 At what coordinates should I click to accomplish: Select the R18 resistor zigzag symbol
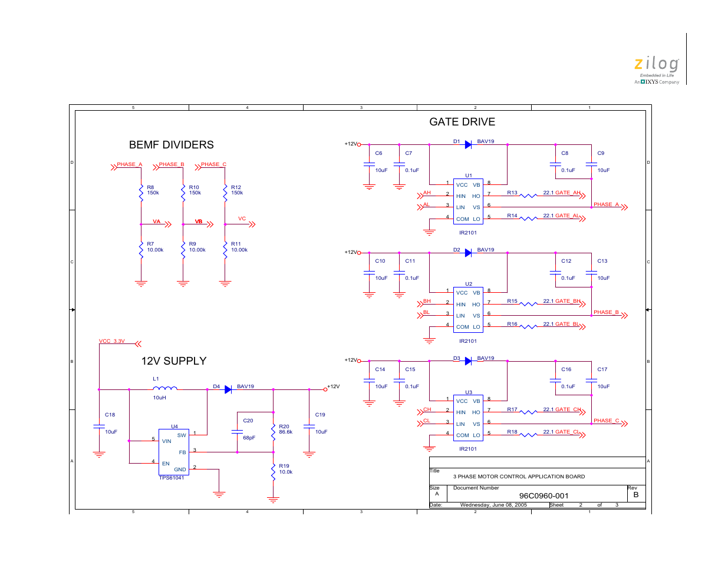coord(528,435)
